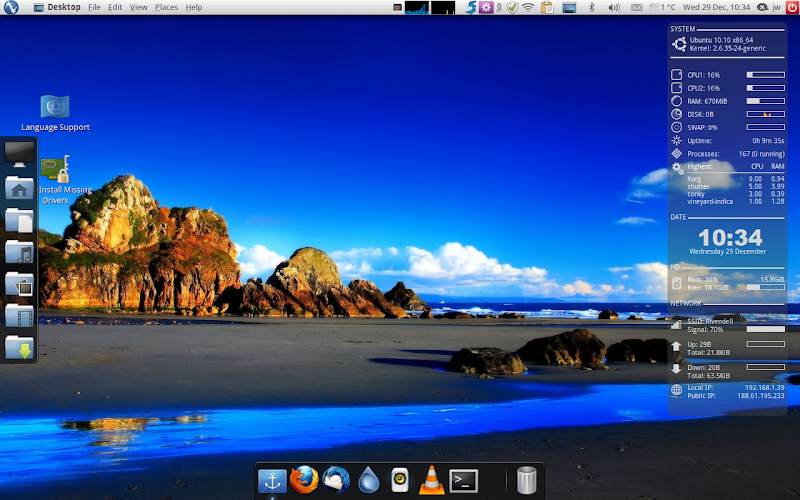
Task: Open Thunderbird mail from the dock
Action: point(336,481)
